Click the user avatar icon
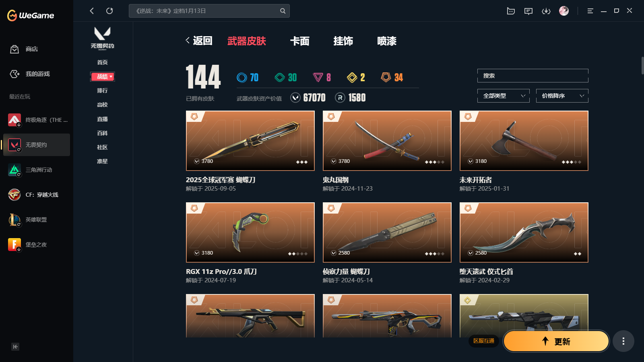The height and width of the screenshot is (362, 644). (564, 11)
